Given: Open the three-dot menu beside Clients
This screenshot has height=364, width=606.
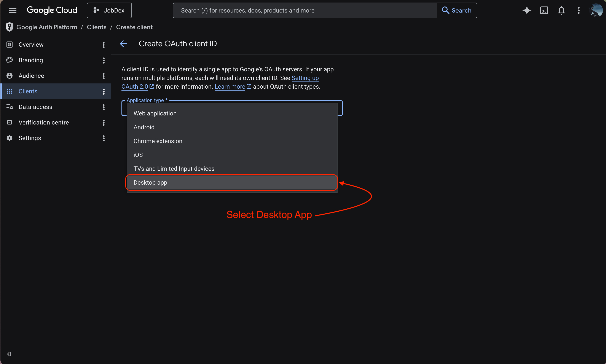Looking at the screenshot, I should [x=104, y=91].
